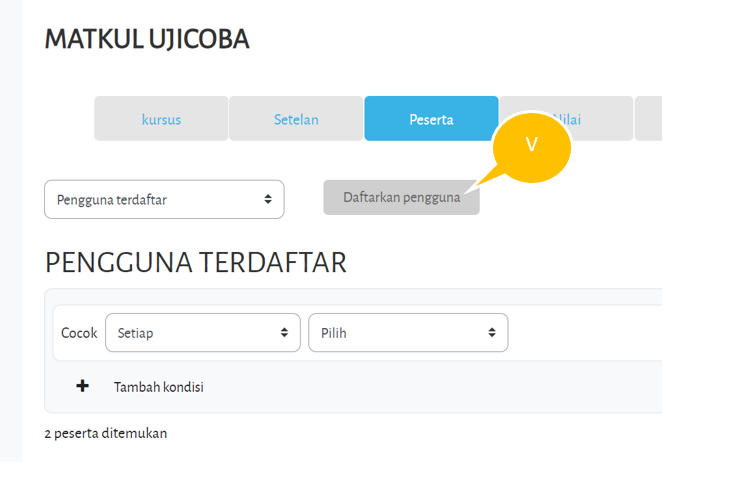Click the Tambah kondisi link
The height and width of the screenshot is (484, 730).
158,387
